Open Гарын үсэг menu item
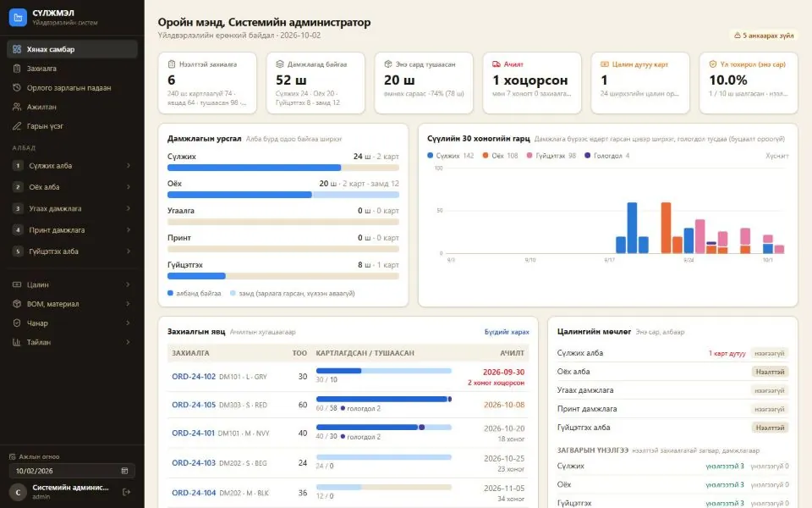This screenshot has height=508, width=812. point(72,126)
